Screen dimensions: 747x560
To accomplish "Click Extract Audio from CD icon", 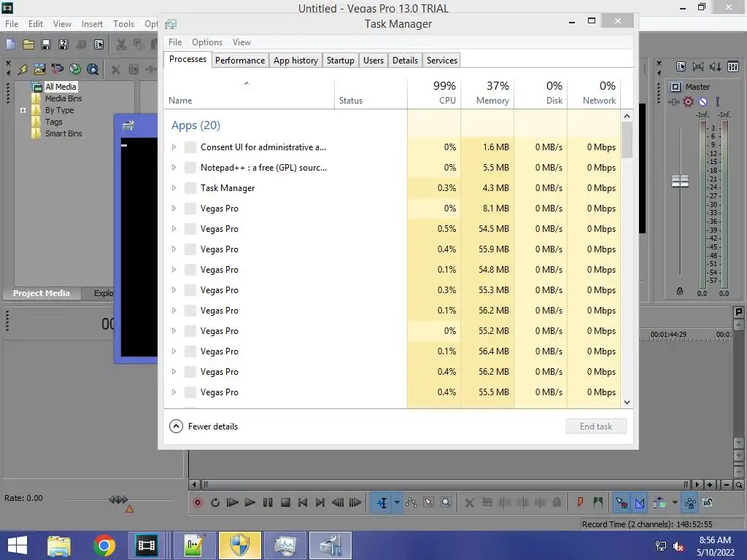I will click(75, 69).
